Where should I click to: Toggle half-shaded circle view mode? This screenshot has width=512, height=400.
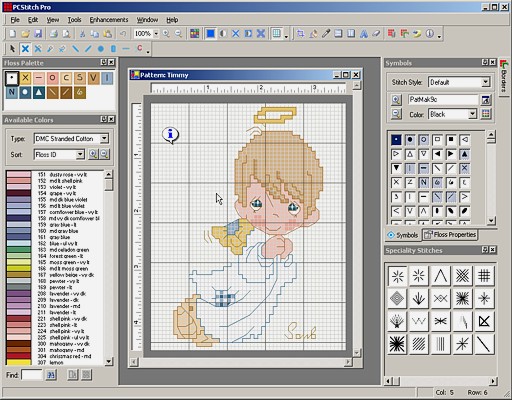(223, 34)
